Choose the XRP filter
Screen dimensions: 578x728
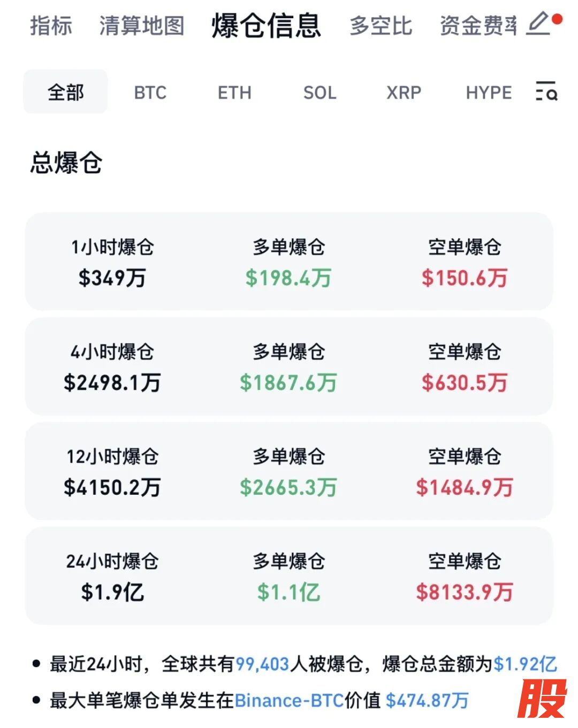pos(404,93)
